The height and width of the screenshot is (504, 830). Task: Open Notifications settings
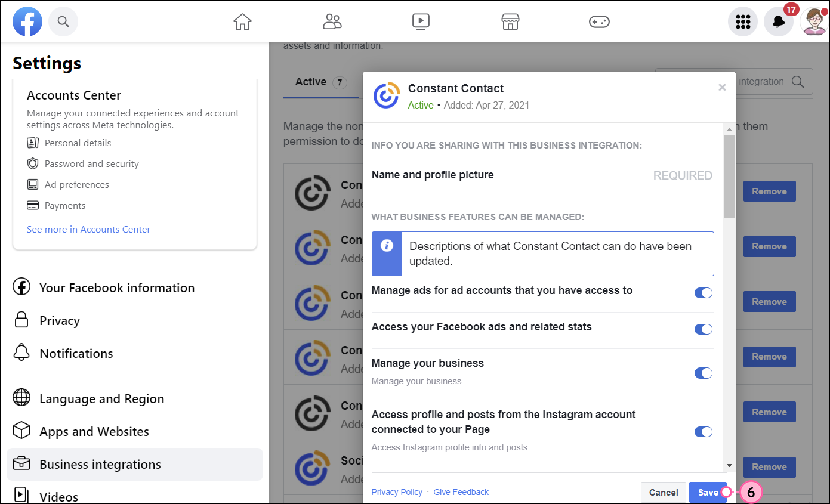click(135, 353)
